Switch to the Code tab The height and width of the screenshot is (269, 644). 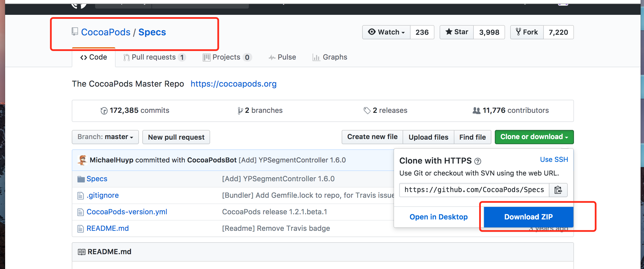pyautogui.click(x=94, y=57)
